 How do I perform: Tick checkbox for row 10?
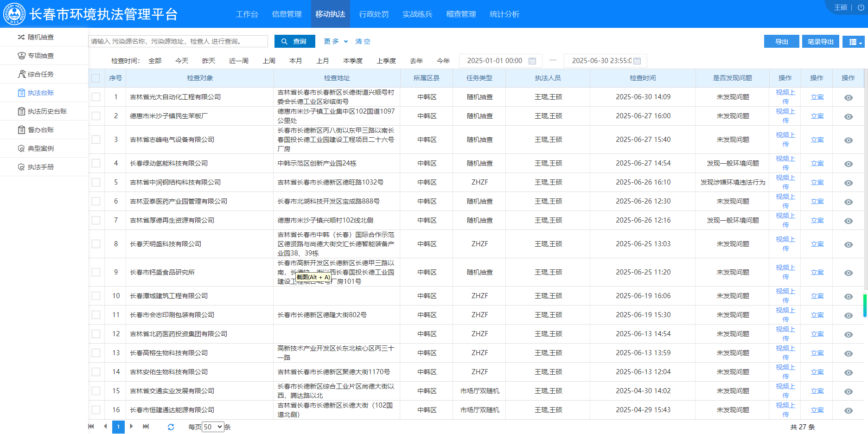[96, 296]
